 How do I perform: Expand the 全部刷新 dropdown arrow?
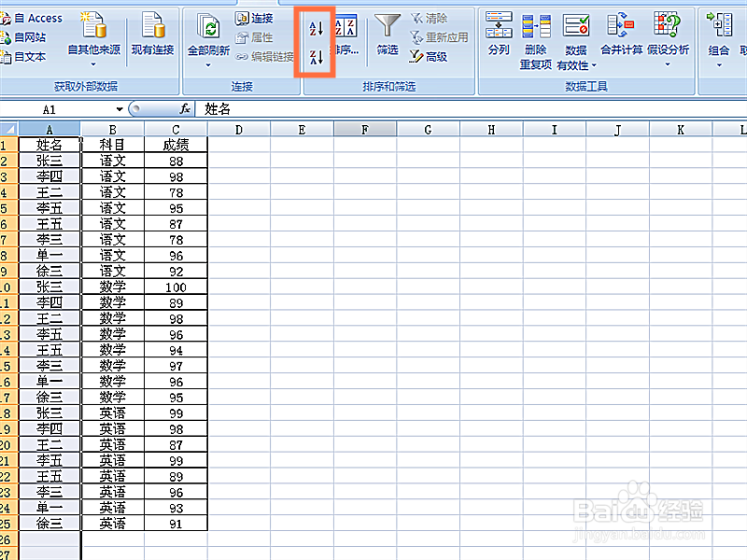click(x=208, y=64)
